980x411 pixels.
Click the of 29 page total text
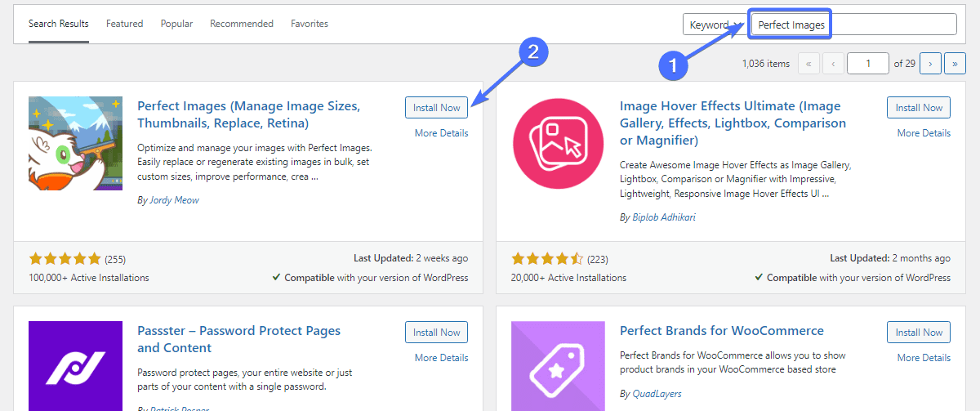[904, 63]
